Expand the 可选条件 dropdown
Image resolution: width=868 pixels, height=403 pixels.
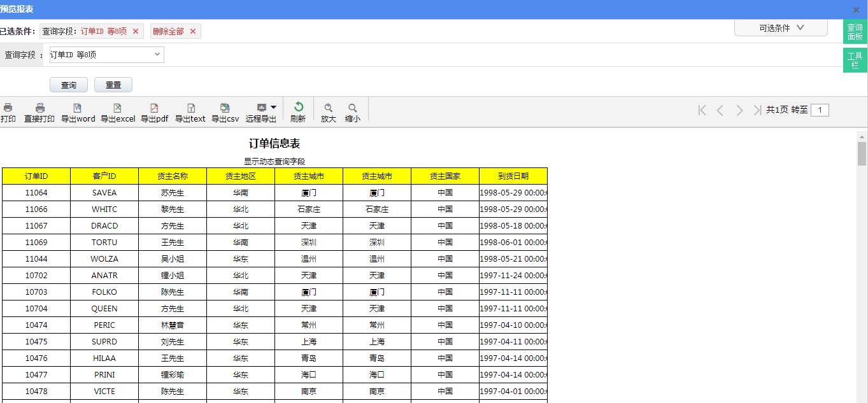click(x=781, y=28)
